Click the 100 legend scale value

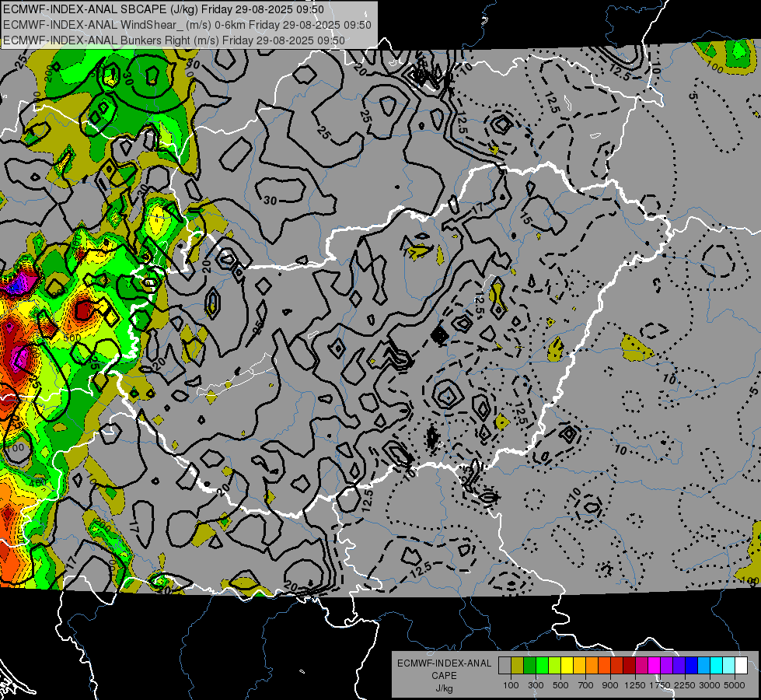pyautogui.click(x=511, y=685)
